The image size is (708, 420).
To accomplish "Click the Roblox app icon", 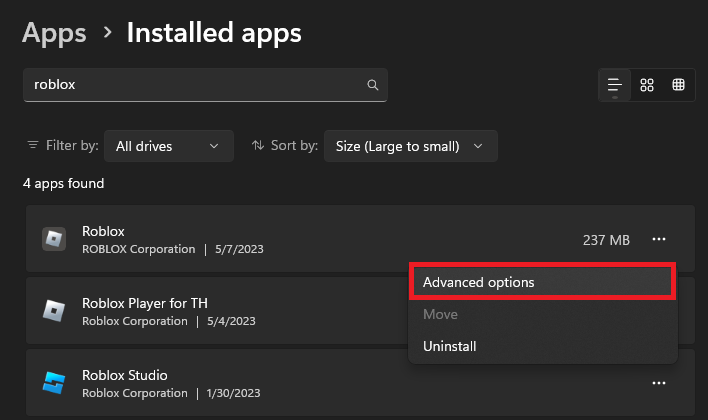I will tap(53, 239).
